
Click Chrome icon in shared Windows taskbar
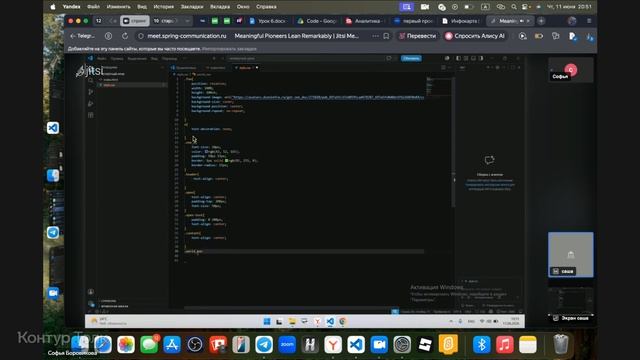pos(342,322)
